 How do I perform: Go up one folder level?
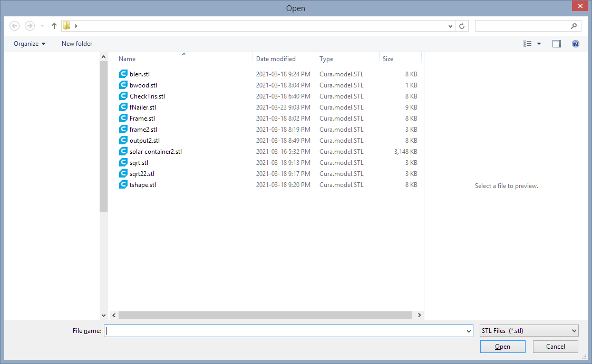[x=54, y=26]
